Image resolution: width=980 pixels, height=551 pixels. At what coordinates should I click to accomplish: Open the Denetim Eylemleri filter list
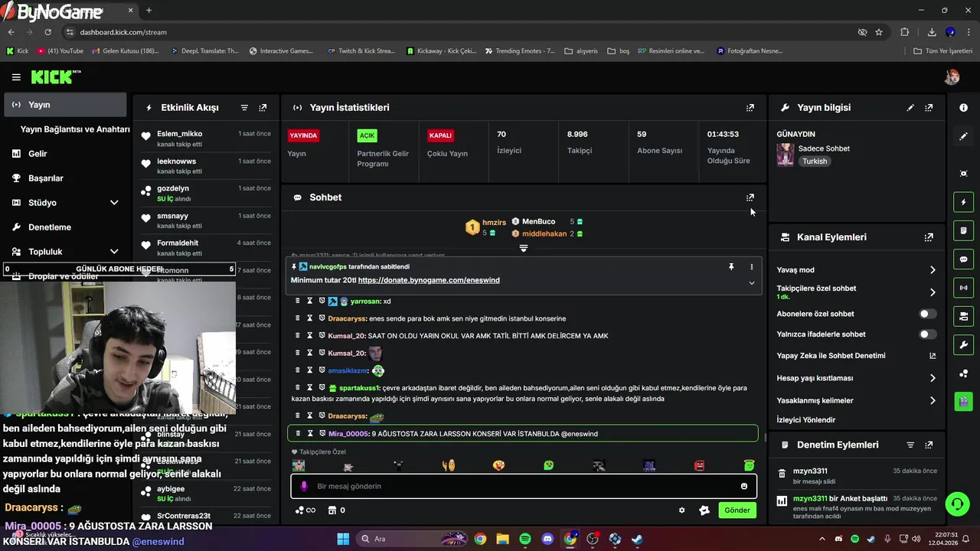(910, 445)
